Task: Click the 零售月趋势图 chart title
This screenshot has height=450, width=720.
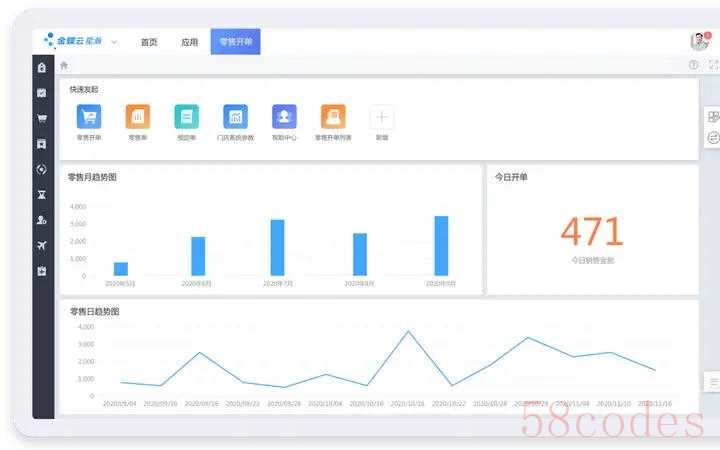Action: tap(92, 177)
